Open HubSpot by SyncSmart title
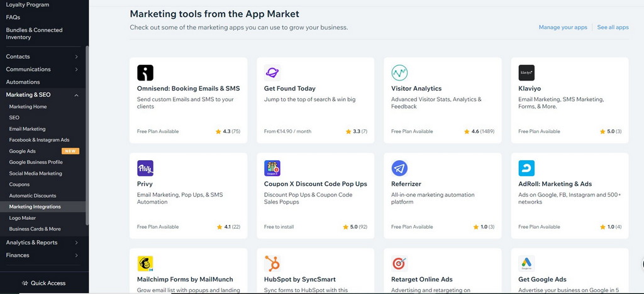Image resolution: width=644 pixels, height=294 pixels. coord(300,280)
